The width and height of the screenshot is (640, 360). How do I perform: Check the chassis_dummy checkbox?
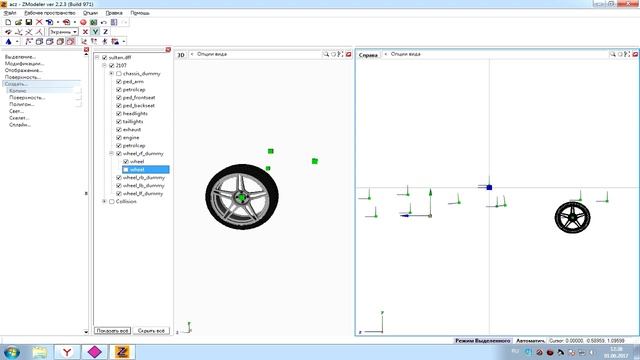coord(119,73)
